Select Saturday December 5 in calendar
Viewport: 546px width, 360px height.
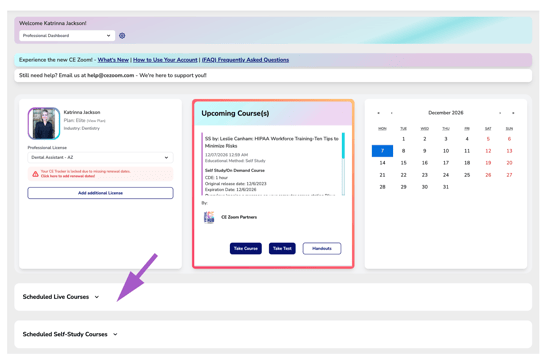[x=488, y=139]
